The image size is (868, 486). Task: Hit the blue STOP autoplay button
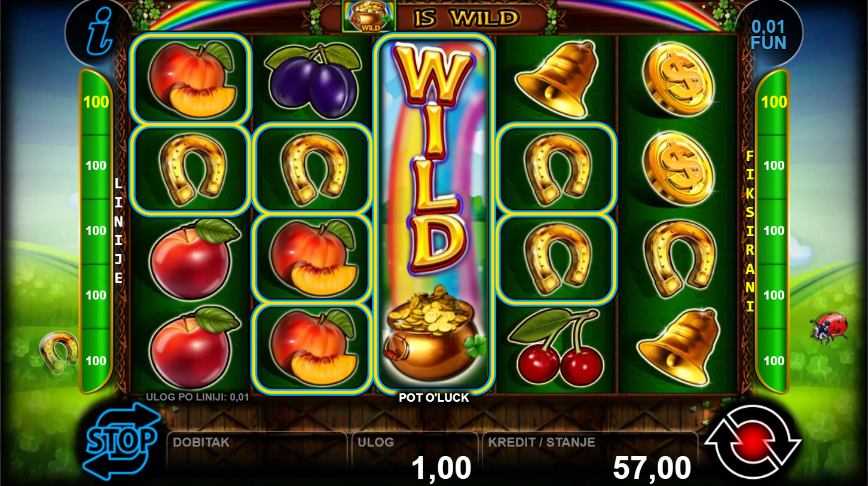point(122,442)
